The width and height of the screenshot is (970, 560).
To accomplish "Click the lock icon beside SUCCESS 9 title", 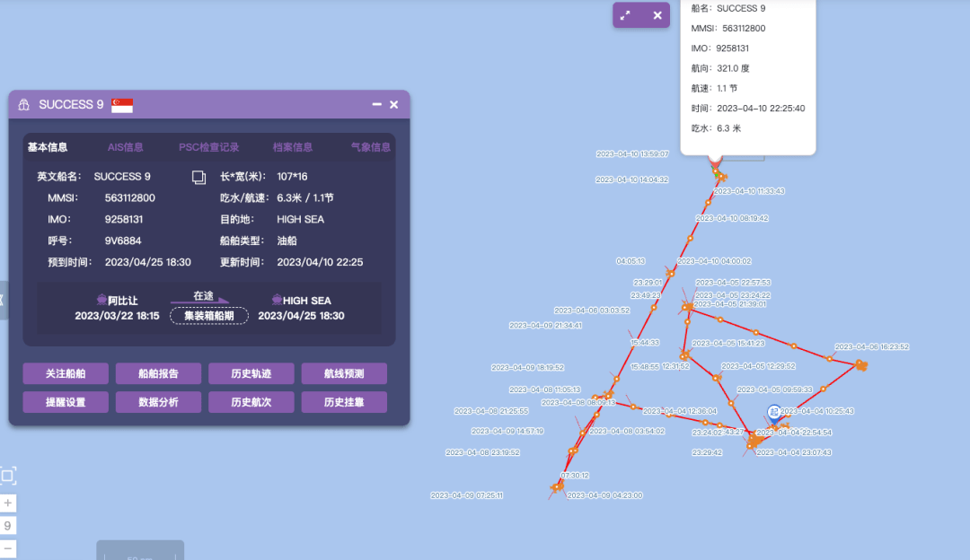I will pos(24,105).
